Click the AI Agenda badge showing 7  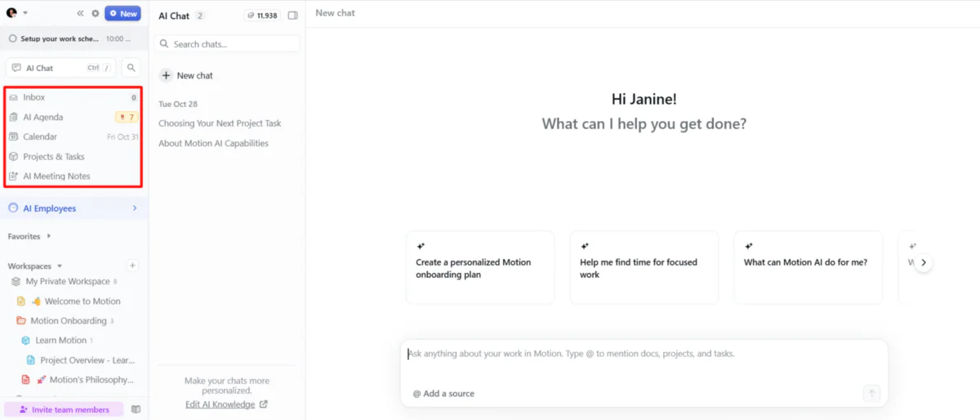127,117
